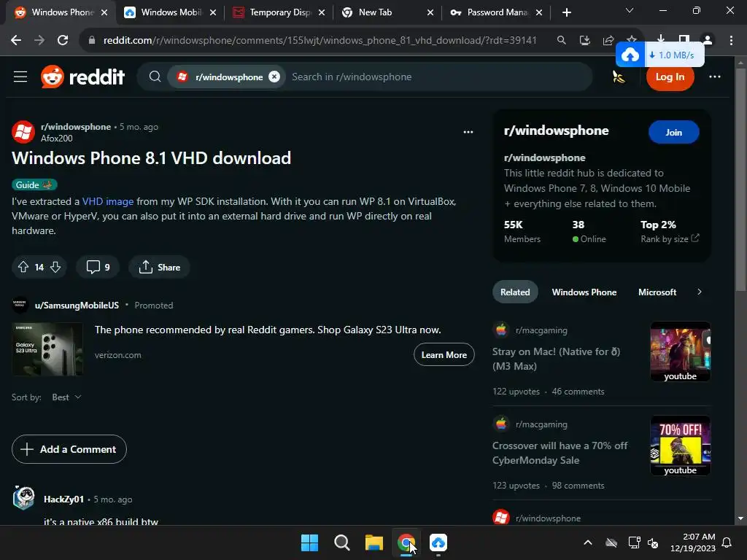Screen dimensions: 747x560
Task: Open HackZy01 commenter avatar
Action: 23,498
